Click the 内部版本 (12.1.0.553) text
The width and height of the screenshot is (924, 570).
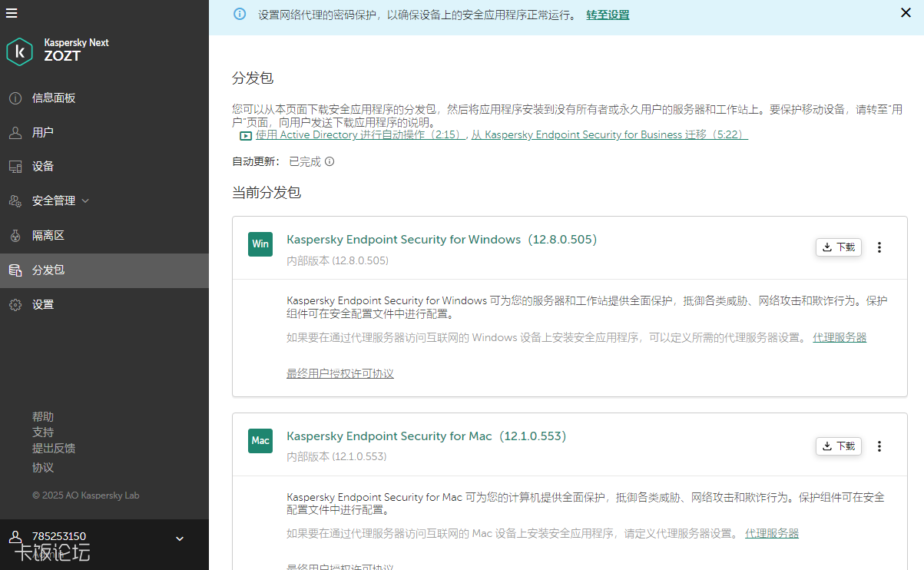[336, 456]
